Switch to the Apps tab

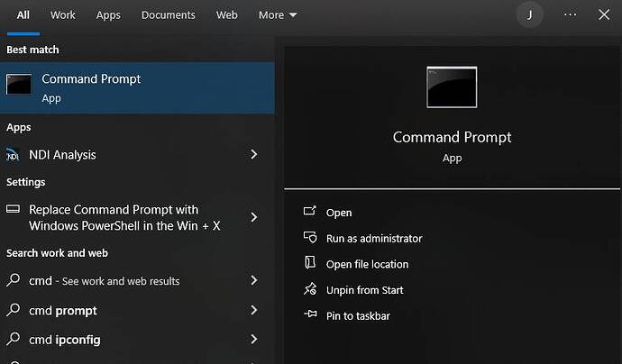[108, 15]
